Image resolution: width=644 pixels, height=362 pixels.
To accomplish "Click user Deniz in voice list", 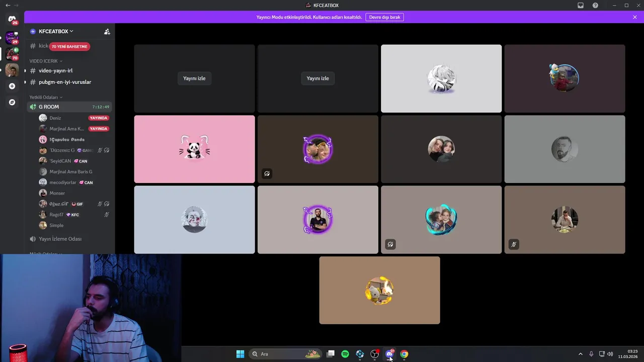I will pyautogui.click(x=55, y=118).
